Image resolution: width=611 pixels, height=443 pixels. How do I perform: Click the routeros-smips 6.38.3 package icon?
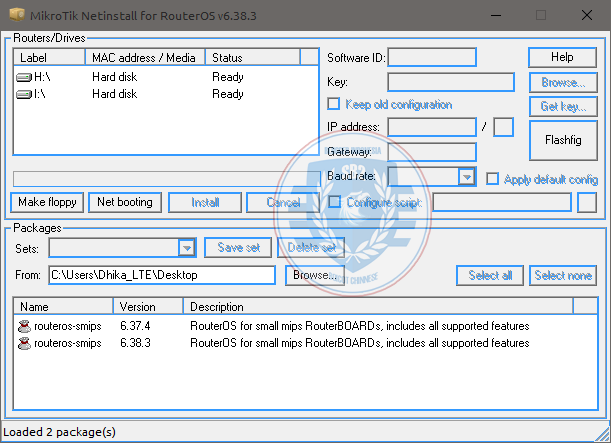coord(24,343)
